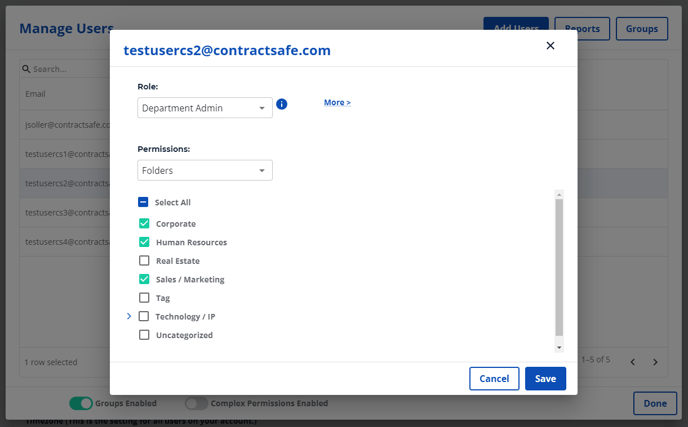Check the Tag folder checkbox
Image resolution: width=688 pixels, height=427 pixels.
[144, 298]
